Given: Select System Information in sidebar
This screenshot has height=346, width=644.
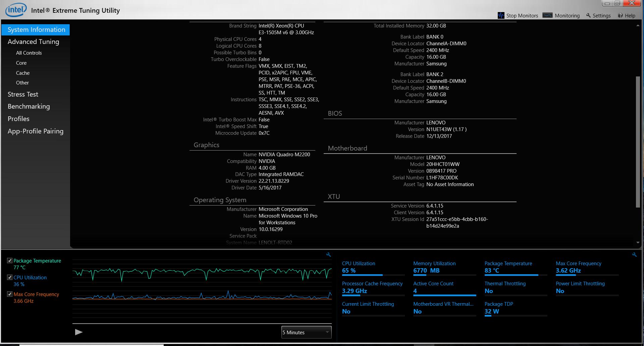Looking at the screenshot, I should [x=36, y=30].
